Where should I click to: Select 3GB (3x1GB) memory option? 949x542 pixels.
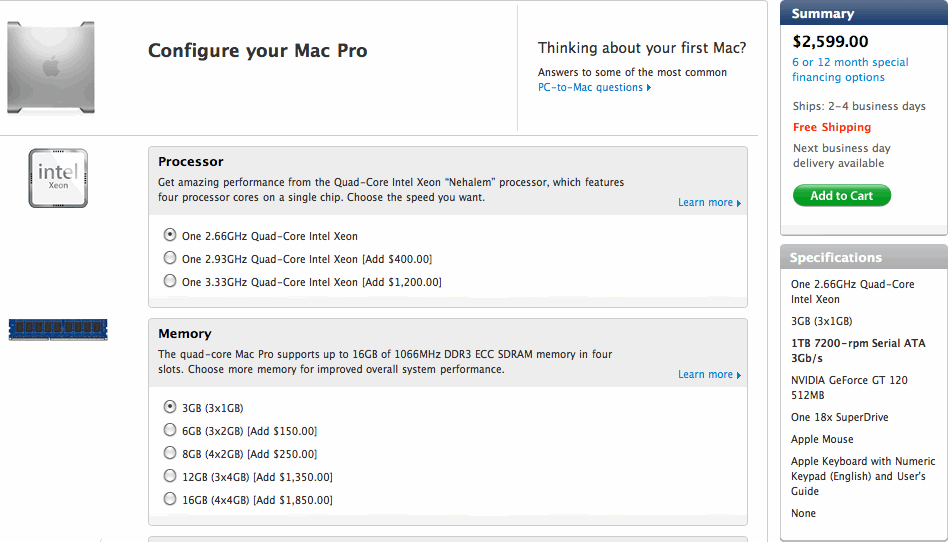pyautogui.click(x=170, y=406)
